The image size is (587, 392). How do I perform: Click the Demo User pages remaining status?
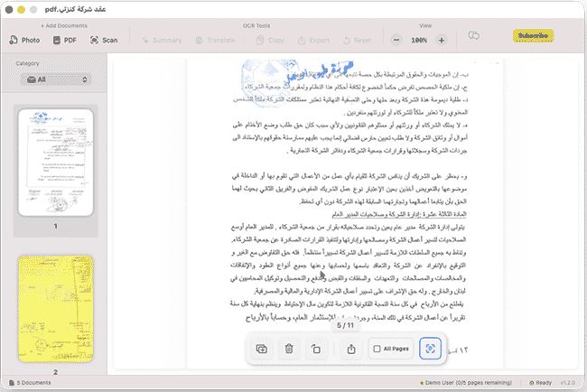tap(466, 383)
